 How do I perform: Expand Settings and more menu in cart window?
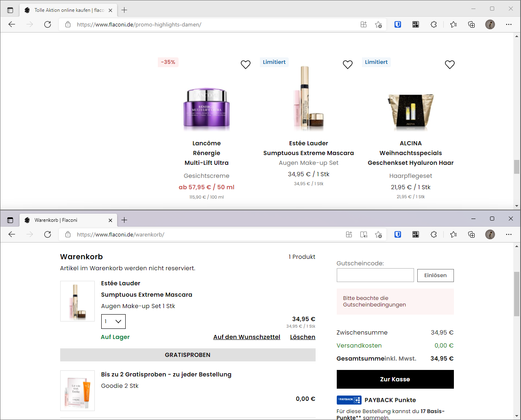pos(509,234)
